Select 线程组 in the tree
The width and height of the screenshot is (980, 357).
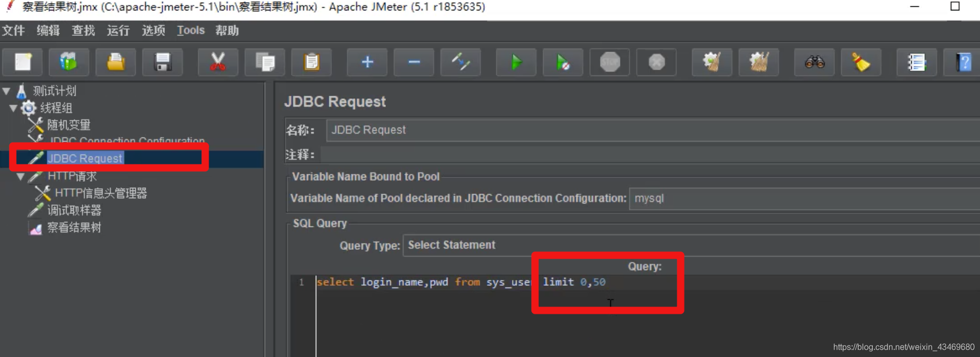tap(56, 108)
